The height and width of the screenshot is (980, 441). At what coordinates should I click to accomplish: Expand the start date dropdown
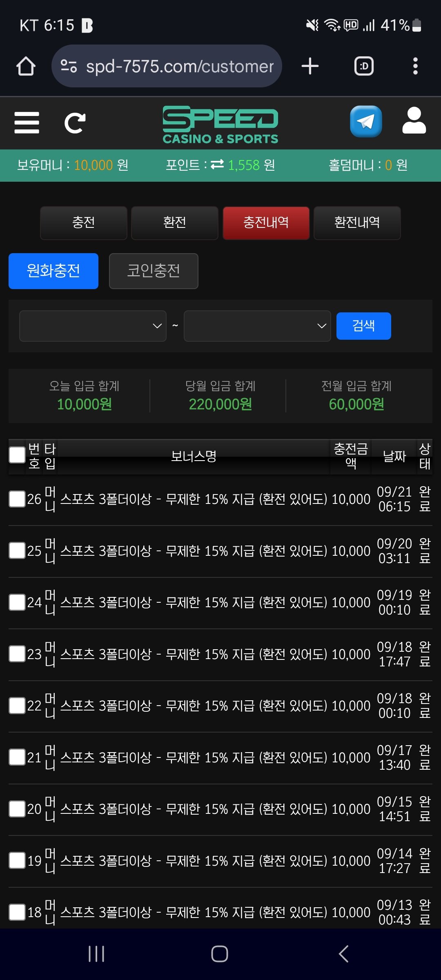click(x=93, y=326)
